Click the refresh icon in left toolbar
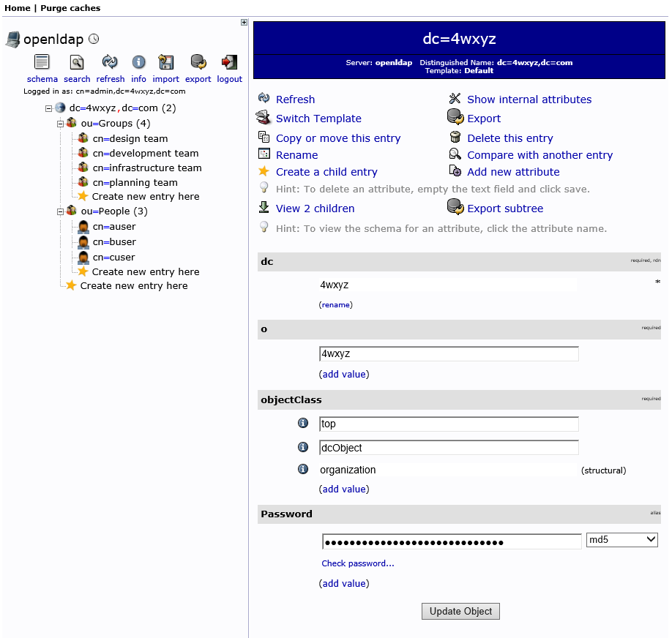 click(110, 62)
